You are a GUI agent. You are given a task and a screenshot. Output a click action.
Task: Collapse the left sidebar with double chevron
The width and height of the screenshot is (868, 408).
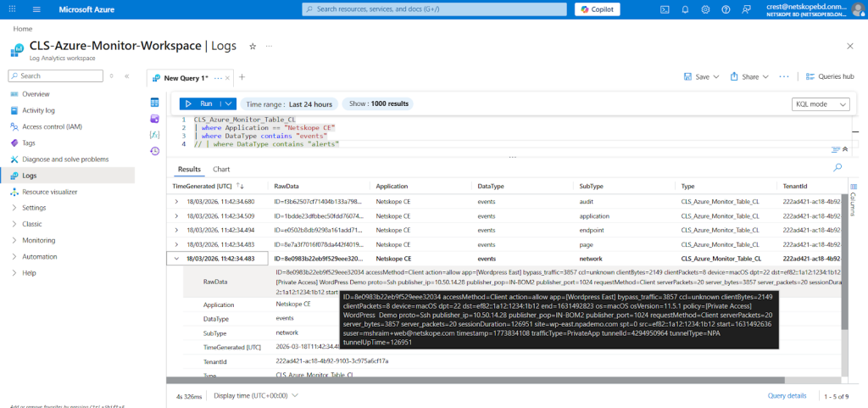coord(127,75)
